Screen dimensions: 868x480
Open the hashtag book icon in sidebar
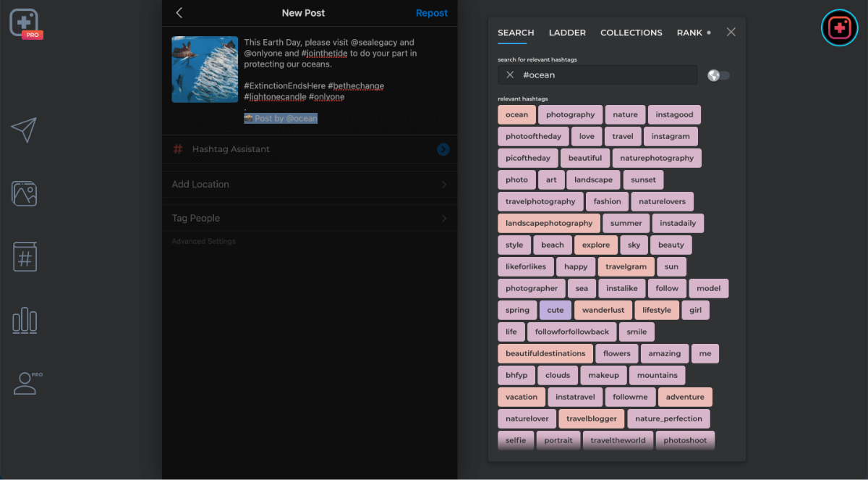click(25, 256)
